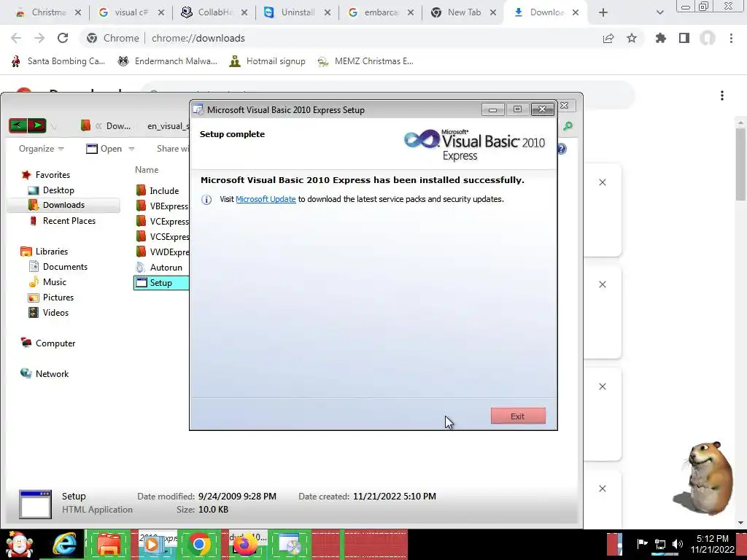Click Explorer's back navigation arrow
This screenshot has height=560, width=747.
point(18,125)
